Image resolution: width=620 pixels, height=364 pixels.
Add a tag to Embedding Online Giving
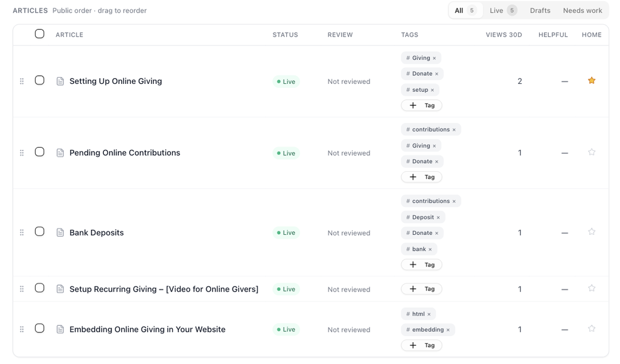click(x=421, y=346)
